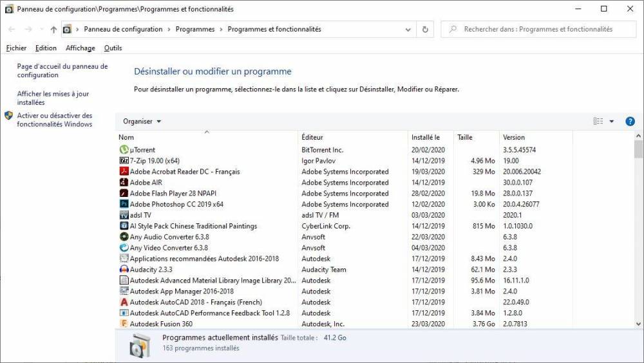Open Activer ou désactiver des fonctionnalités Windows
This screenshot has height=363, width=644.
(55, 120)
